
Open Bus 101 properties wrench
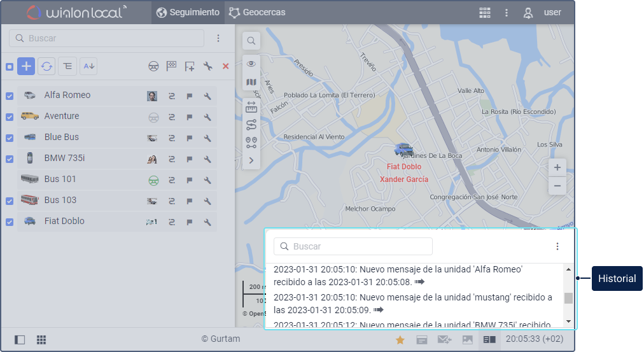[207, 180]
